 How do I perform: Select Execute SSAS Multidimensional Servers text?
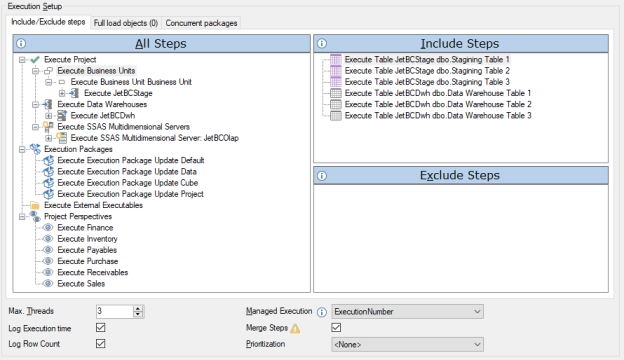[123, 126]
